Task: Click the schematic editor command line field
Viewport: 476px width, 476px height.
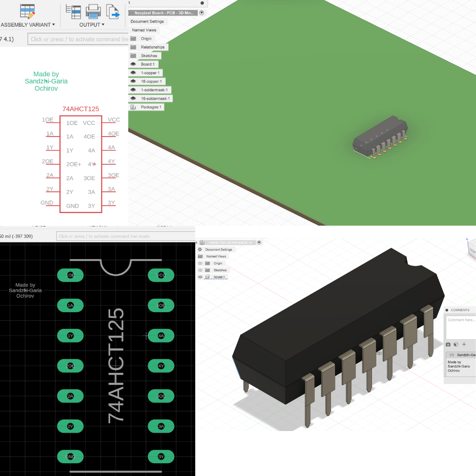Action: point(78,39)
